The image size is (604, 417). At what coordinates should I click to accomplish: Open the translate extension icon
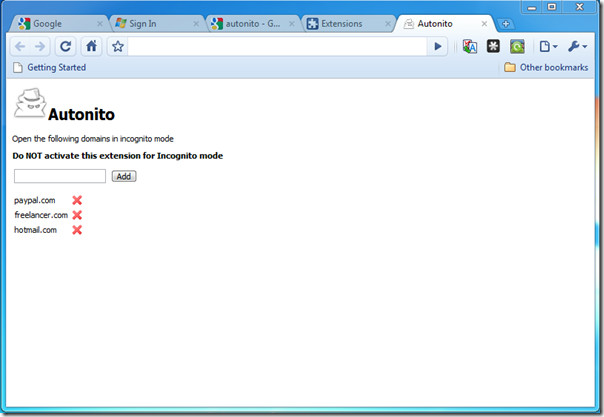coord(470,47)
